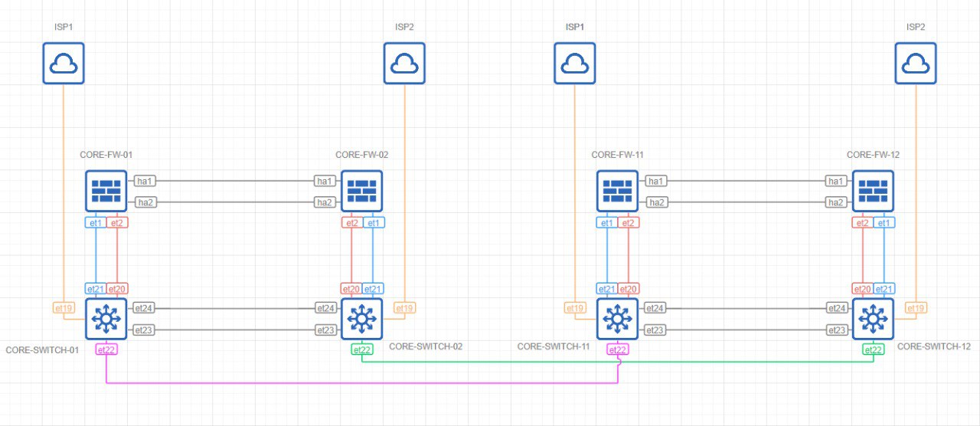Click ISP1 cloud linked to CORE-SWITCH-11

pos(574,63)
